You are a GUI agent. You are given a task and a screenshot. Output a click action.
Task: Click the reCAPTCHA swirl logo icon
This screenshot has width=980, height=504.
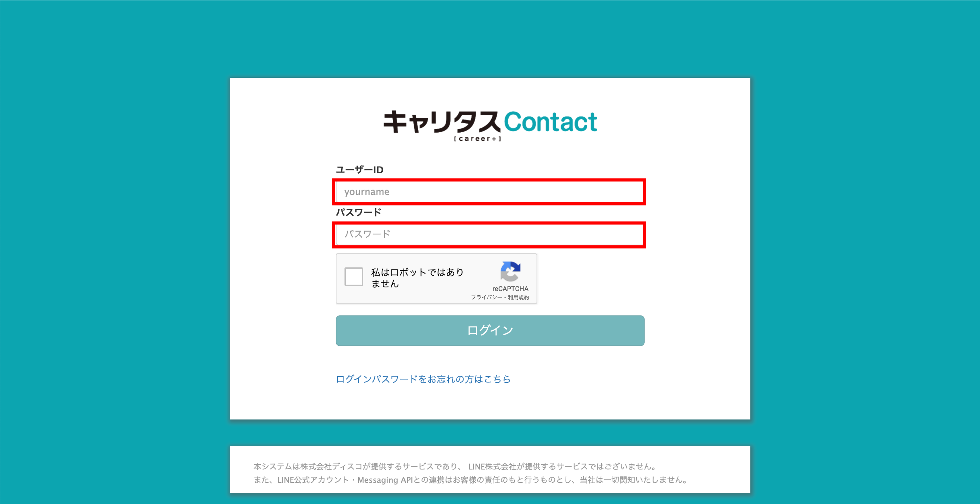(510, 272)
